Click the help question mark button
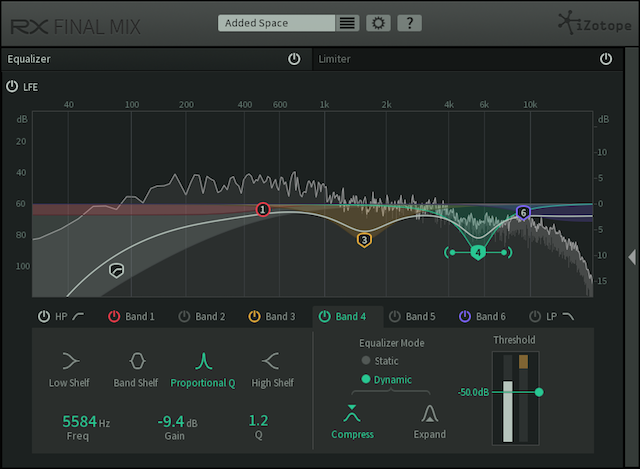 (410, 23)
